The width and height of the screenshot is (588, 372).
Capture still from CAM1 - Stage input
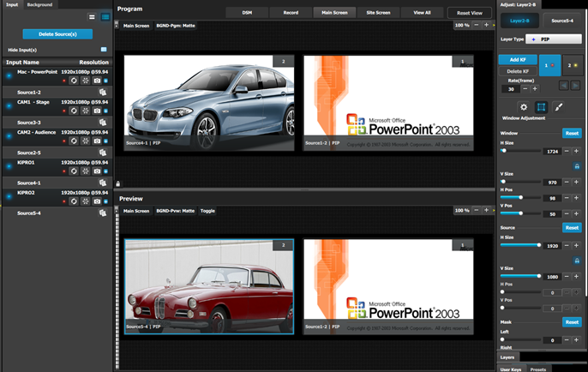[97, 111]
